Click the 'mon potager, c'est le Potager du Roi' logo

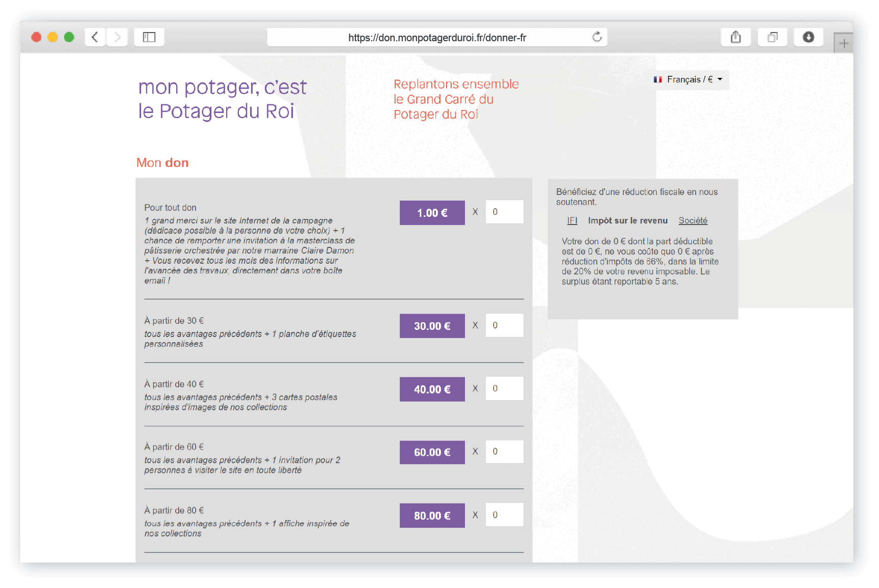tap(222, 99)
